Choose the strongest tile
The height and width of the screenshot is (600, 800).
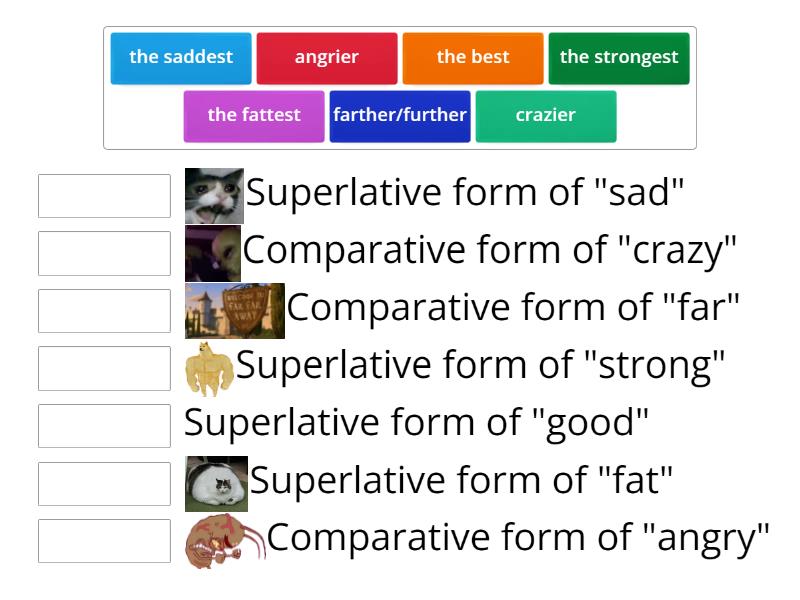coord(618,57)
